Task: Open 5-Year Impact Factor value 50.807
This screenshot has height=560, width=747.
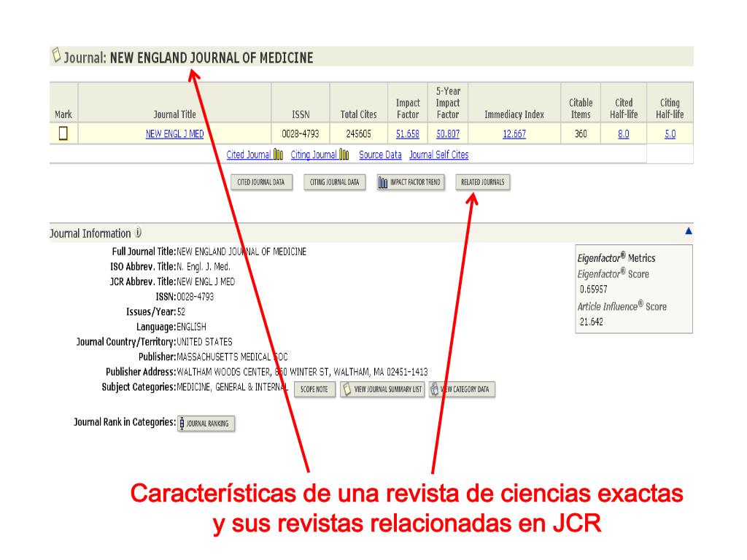Action: click(x=448, y=134)
